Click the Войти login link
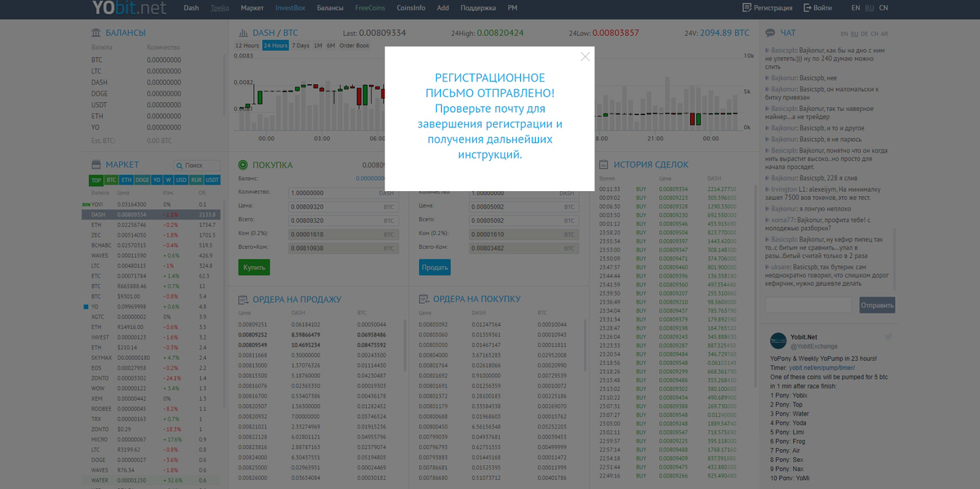The width and height of the screenshot is (980, 489). (x=817, y=8)
